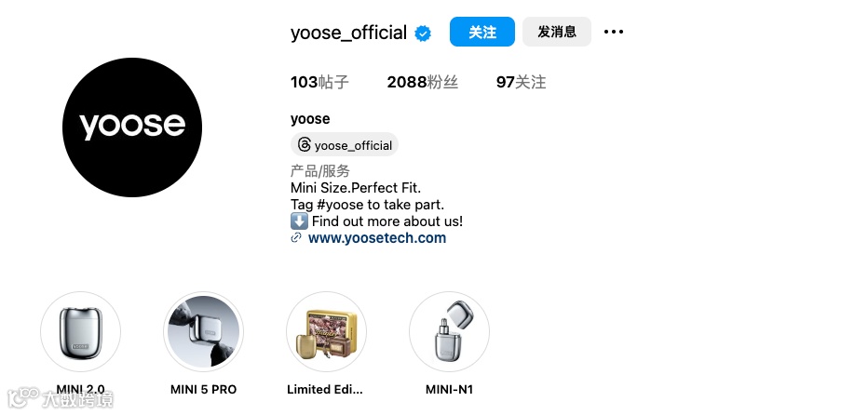View the Limited Edition highlight circle
868x415 pixels.
[326, 331]
